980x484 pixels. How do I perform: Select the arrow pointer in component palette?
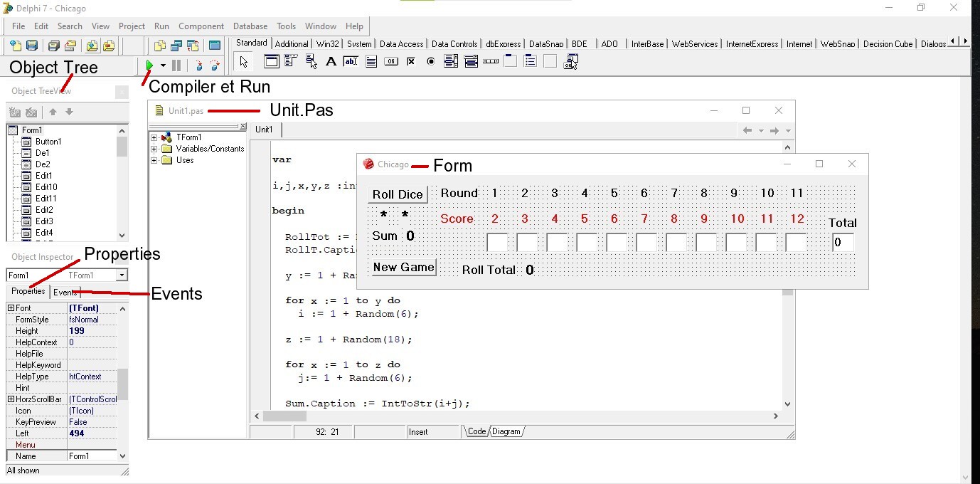click(244, 62)
